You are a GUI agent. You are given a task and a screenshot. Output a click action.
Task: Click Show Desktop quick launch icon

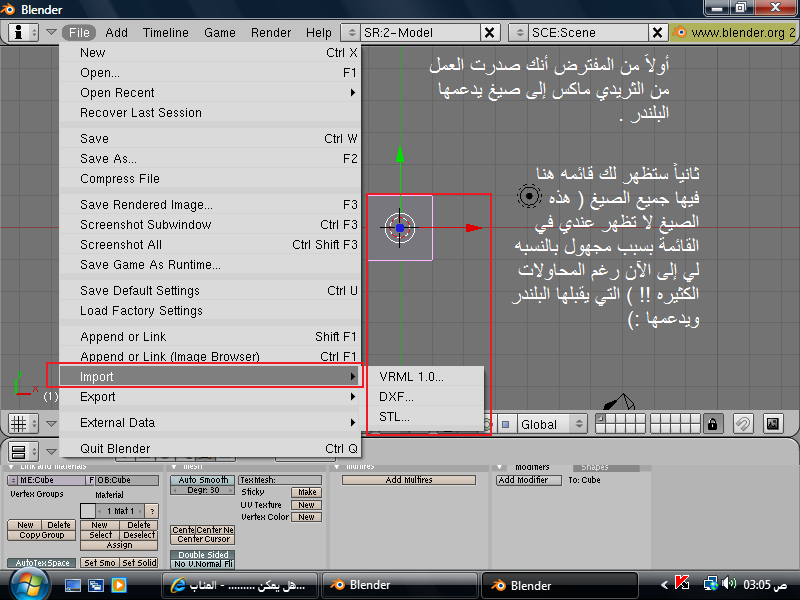pyautogui.click(x=72, y=585)
